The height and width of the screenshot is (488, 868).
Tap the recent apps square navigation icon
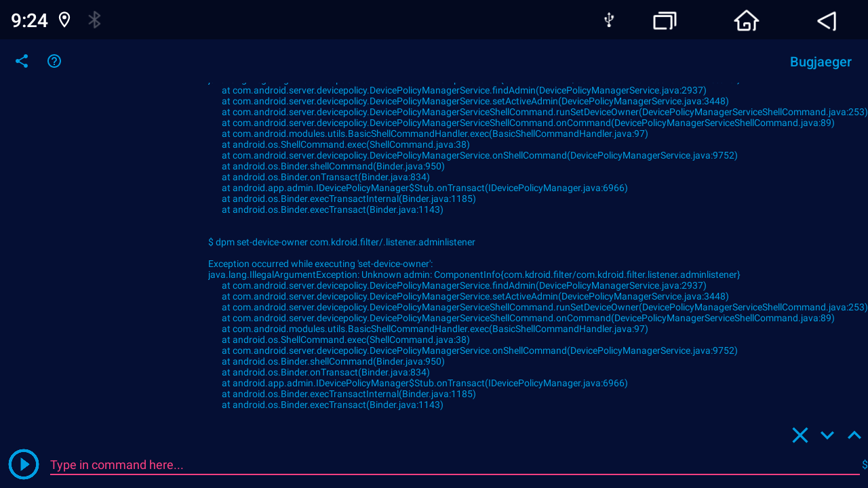pos(664,21)
